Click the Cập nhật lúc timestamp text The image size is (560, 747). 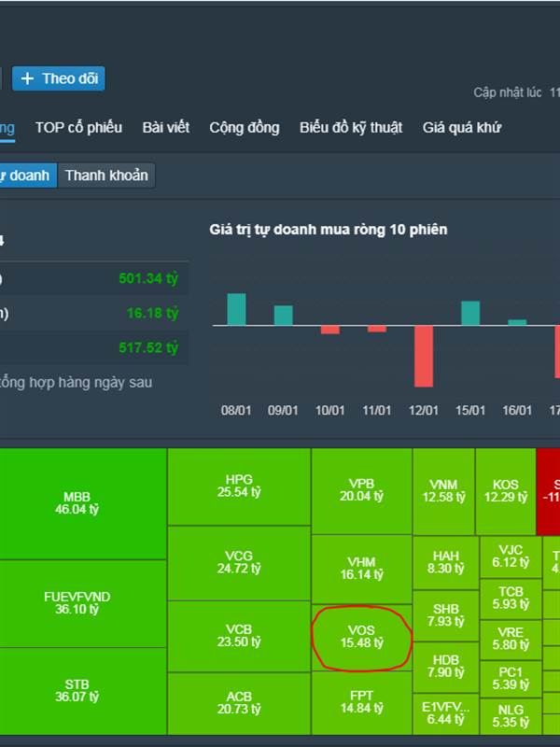pyautogui.click(x=516, y=92)
